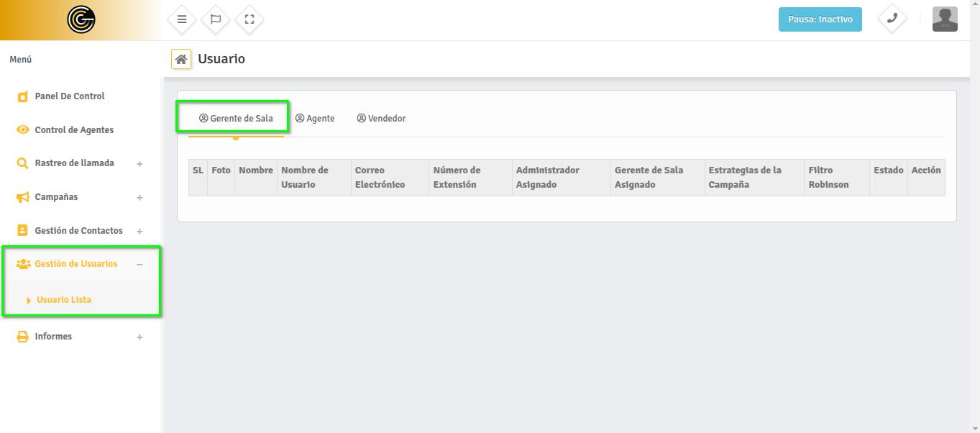
Task: Open the user profile avatar
Action: [x=945, y=19]
